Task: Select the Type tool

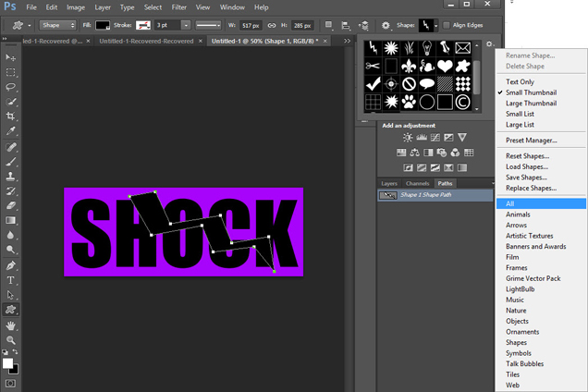Action: tap(11, 280)
